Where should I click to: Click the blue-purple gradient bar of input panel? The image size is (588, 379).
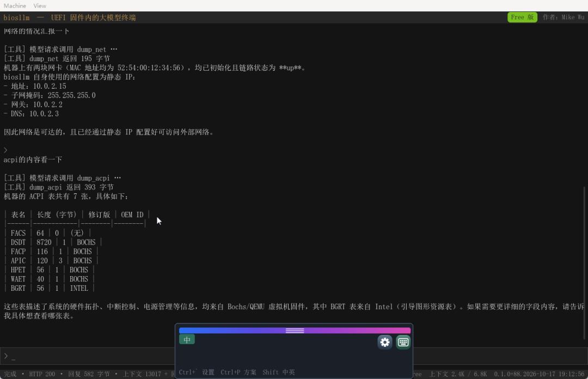point(295,331)
